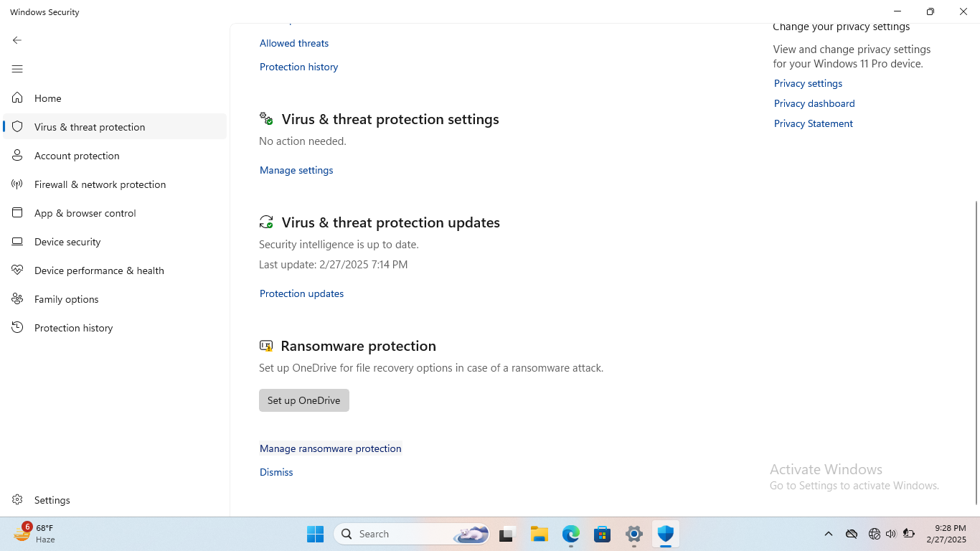
Task: Click the Account protection person icon
Action: (17, 156)
